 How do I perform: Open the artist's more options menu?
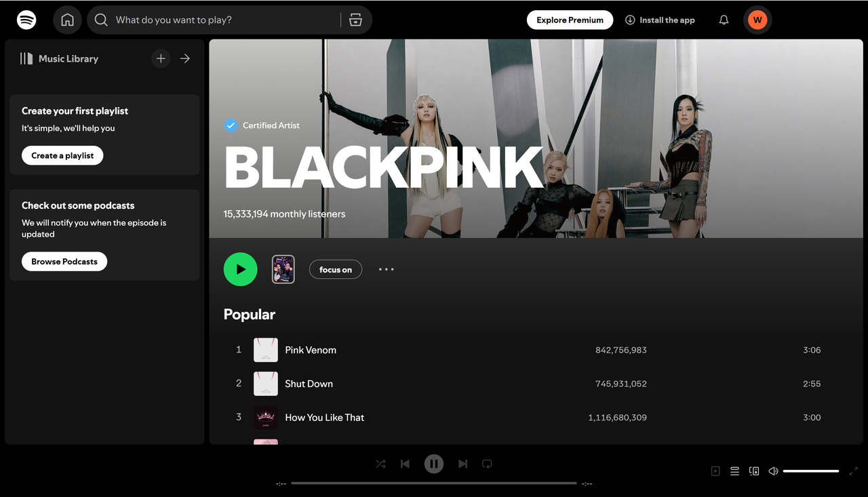pos(386,269)
